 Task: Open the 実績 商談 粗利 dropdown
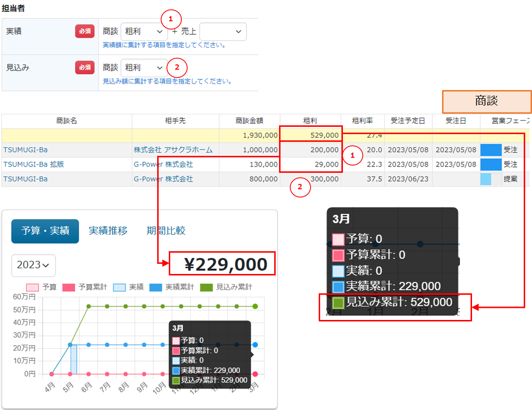click(x=144, y=31)
